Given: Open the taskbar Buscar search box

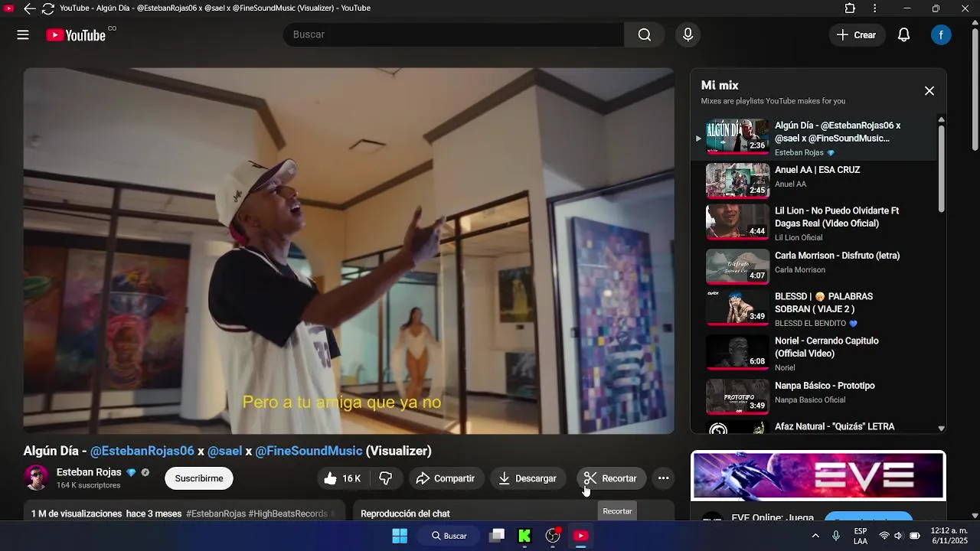Looking at the screenshot, I should point(449,536).
